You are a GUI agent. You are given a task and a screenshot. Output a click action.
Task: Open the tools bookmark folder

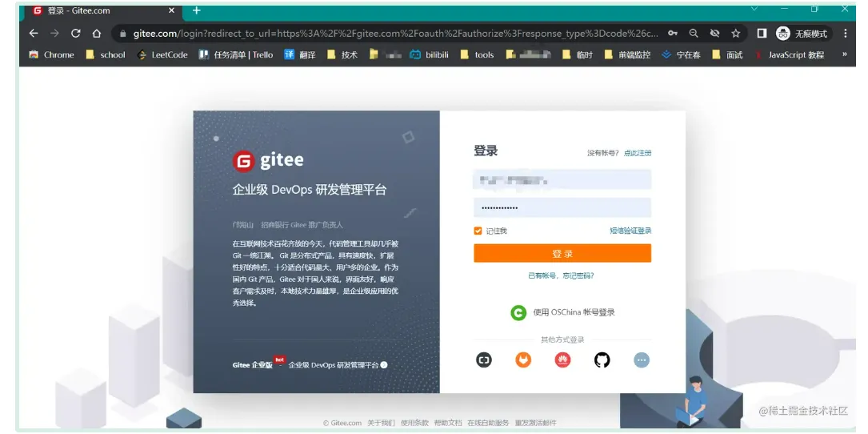coord(477,55)
